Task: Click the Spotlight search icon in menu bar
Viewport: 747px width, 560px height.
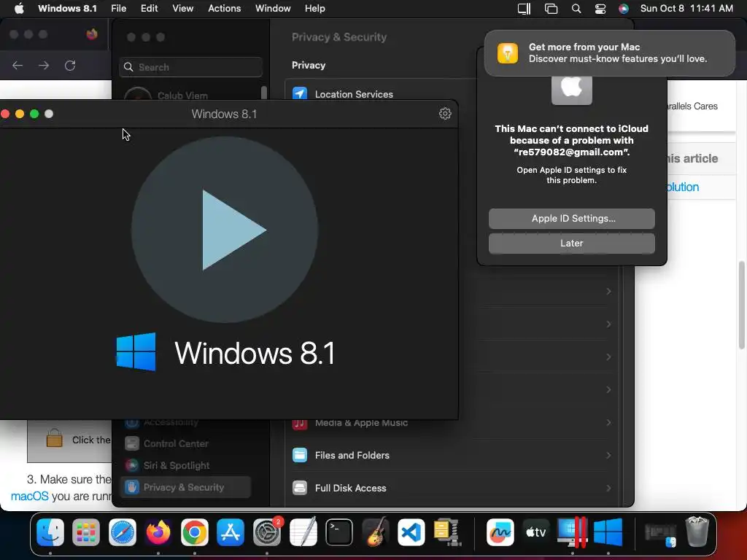Action: [576, 9]
